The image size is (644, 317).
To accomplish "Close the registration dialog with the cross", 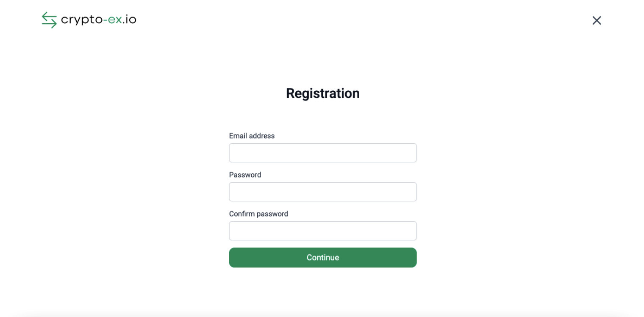I will pos(597,20).
